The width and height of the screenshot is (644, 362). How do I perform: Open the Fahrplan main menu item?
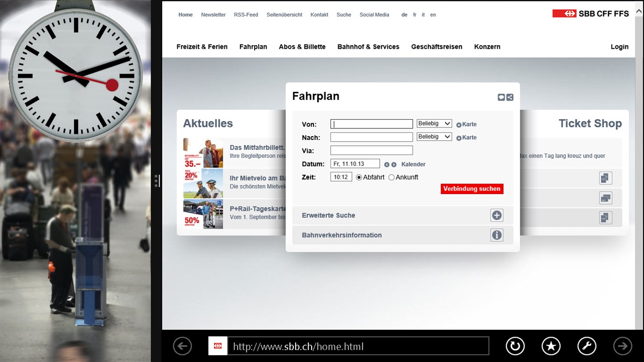(253, 47)
